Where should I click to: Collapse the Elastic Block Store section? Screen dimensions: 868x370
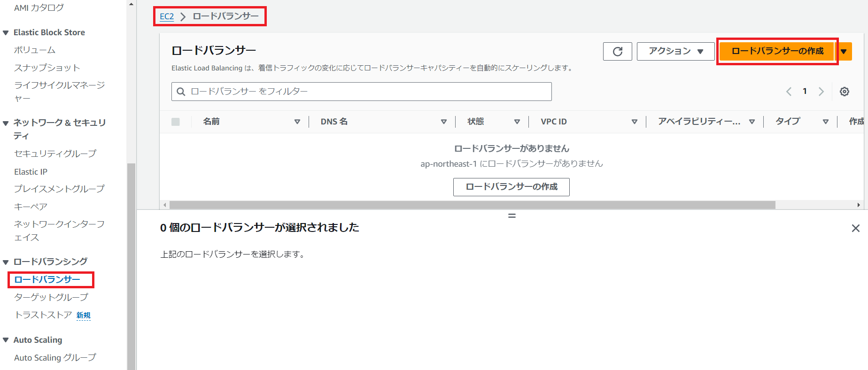click(x=6, y=33)
